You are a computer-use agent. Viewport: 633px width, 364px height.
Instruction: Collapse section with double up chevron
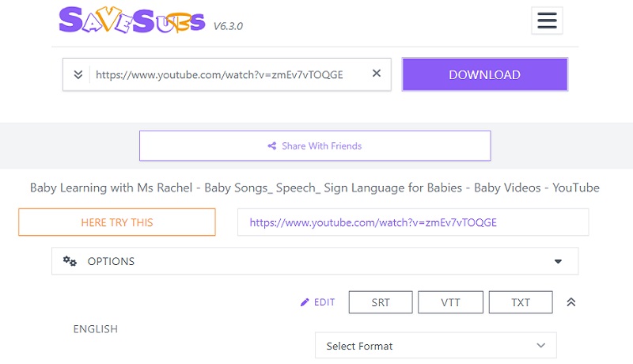point(570,302)
